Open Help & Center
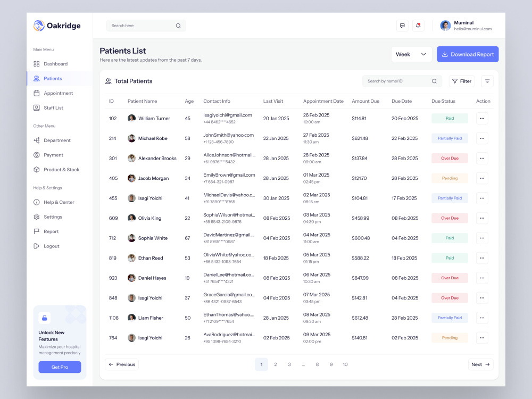Screen dimensions: 532x399 pyautogui.click(x=54, y=202)
